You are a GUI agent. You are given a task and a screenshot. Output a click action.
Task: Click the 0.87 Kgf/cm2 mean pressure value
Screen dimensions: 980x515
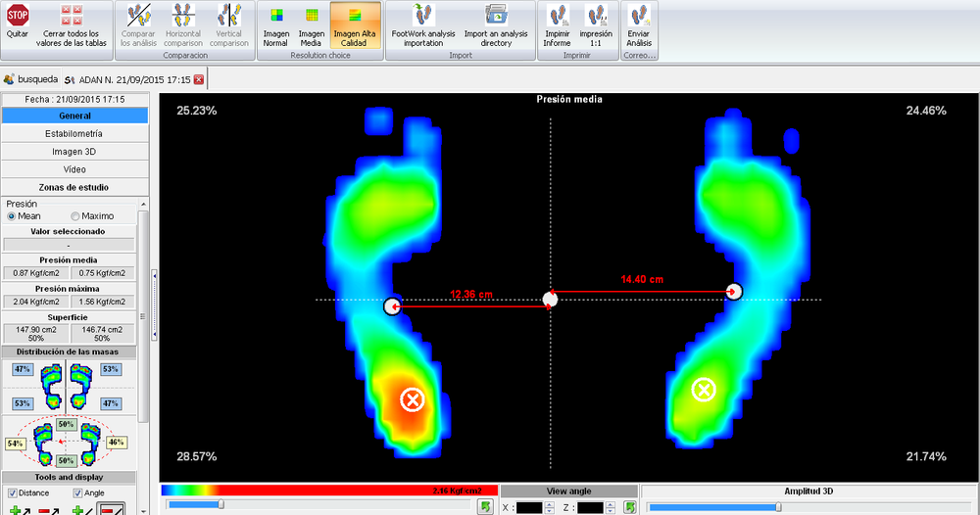point(36,273)
